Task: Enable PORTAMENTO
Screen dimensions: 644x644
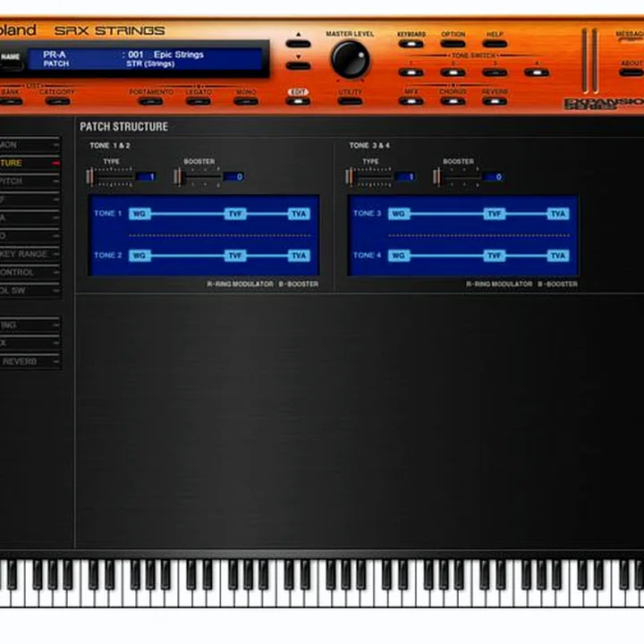Action: (151, 101)
